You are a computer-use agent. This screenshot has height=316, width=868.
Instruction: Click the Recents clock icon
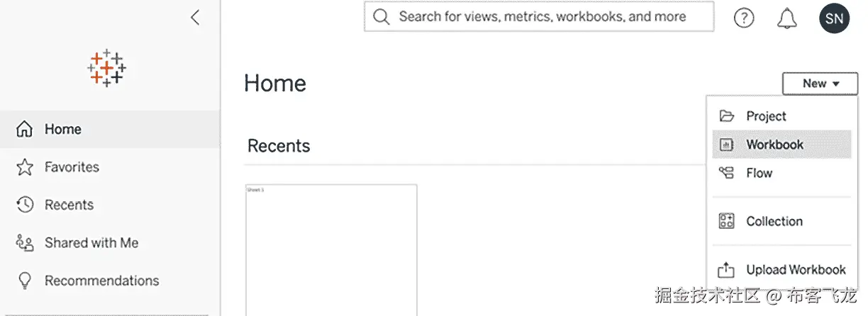click(x=25, y=205)
